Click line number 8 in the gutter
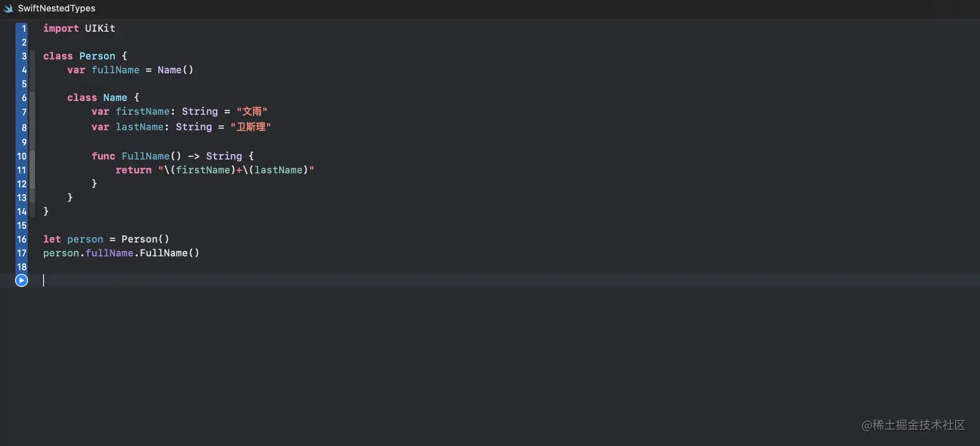The width and height of the screenshot is (980, 446). click(x=24, y=127)
